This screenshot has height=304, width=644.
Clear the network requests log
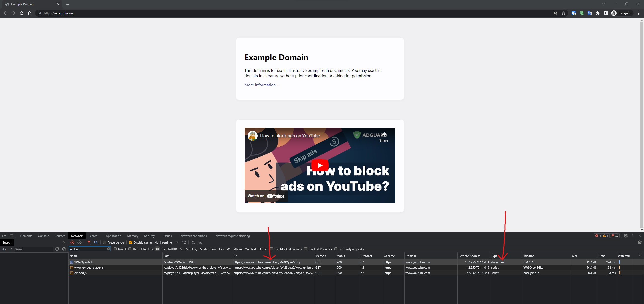(79, 242)
